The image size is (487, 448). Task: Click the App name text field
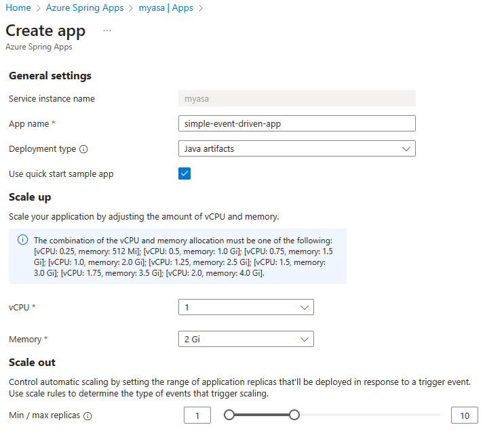point(296,123)
